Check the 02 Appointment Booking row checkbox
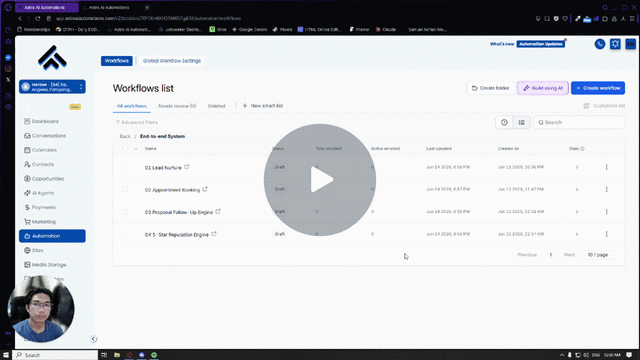This screenshot has height=360, width=640. tap(125, 189)
